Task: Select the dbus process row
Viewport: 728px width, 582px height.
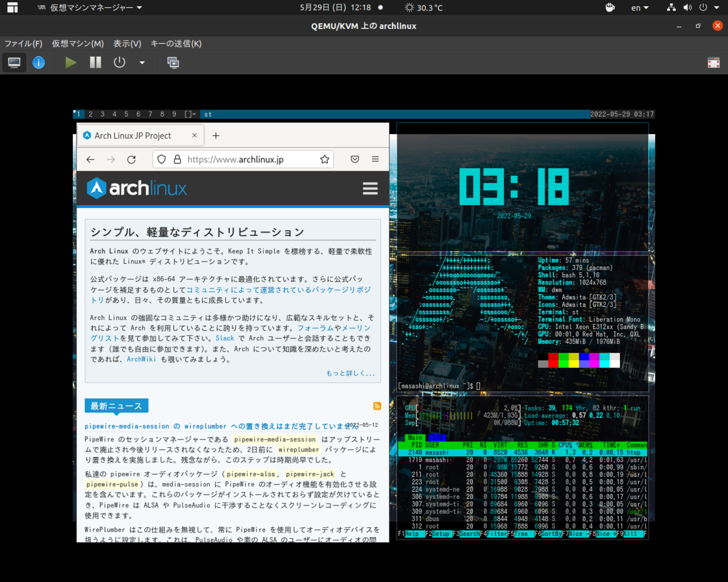Action: click(x=523, y=519)
